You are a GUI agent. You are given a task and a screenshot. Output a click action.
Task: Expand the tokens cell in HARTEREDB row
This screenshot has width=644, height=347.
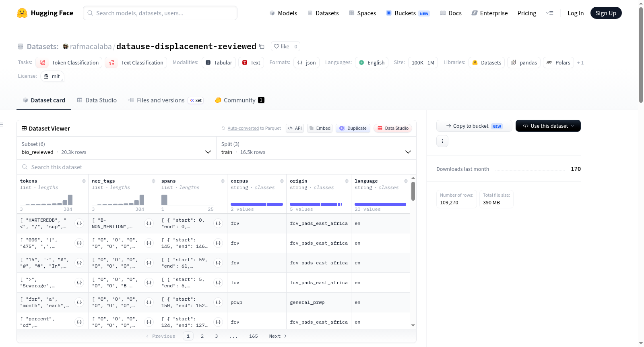click(x=79, y=223)
